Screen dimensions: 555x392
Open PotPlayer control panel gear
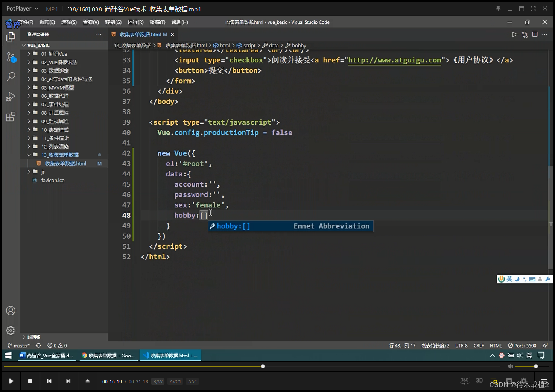point(523,381)
